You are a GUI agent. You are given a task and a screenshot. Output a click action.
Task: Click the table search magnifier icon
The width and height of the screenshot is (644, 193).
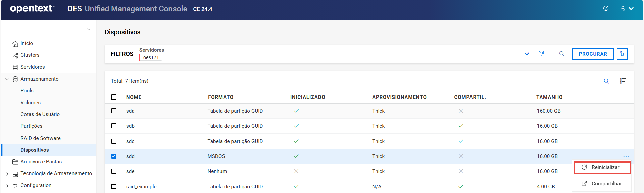click(606, 81)
